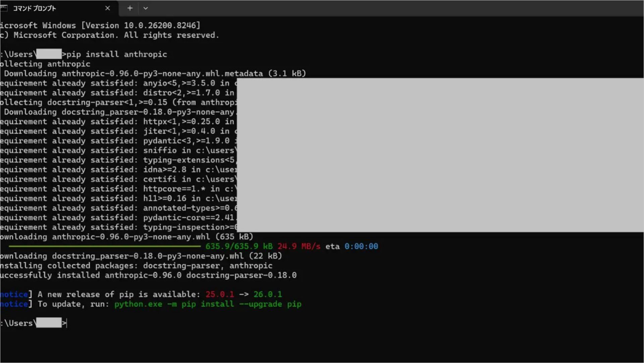Click the 'typing-extensions<5' requirement text

(189, 160)
